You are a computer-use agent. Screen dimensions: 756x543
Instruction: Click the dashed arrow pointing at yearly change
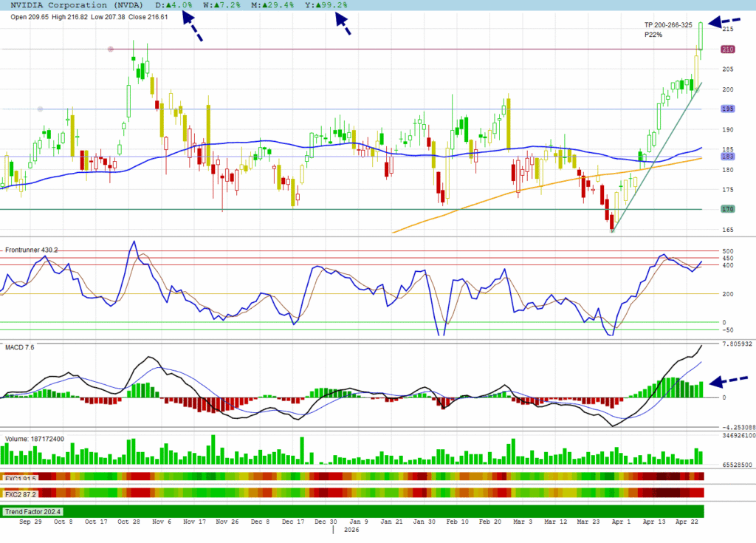click(343, 24)
